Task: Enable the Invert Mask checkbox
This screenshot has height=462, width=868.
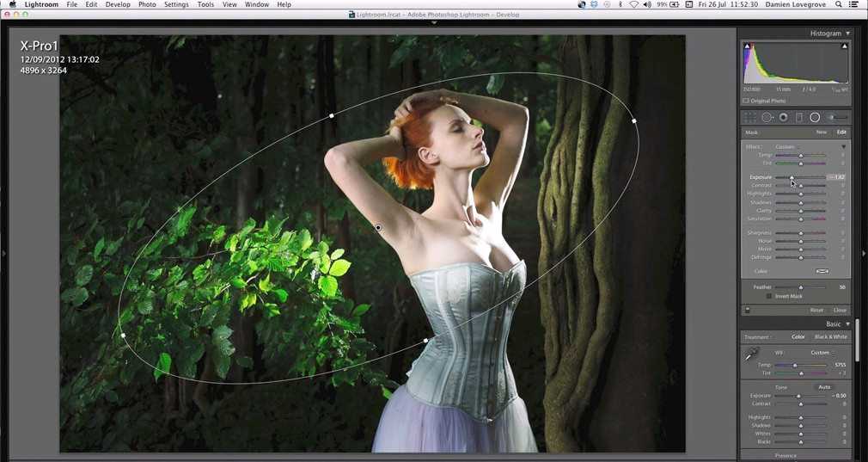Action: coord(769,296)
